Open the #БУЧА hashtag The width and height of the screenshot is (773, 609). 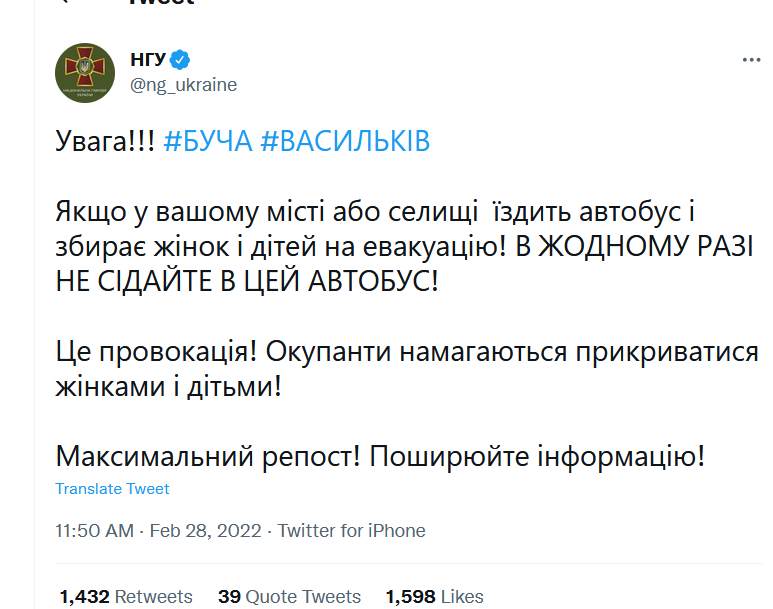coord(207,141)
